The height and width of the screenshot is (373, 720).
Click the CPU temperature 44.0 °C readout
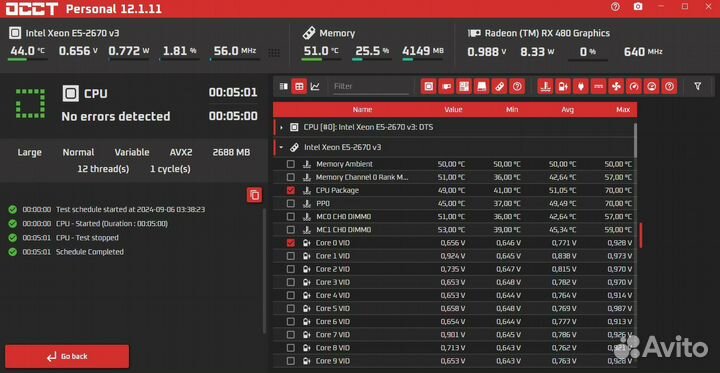(x=28, y=51)
